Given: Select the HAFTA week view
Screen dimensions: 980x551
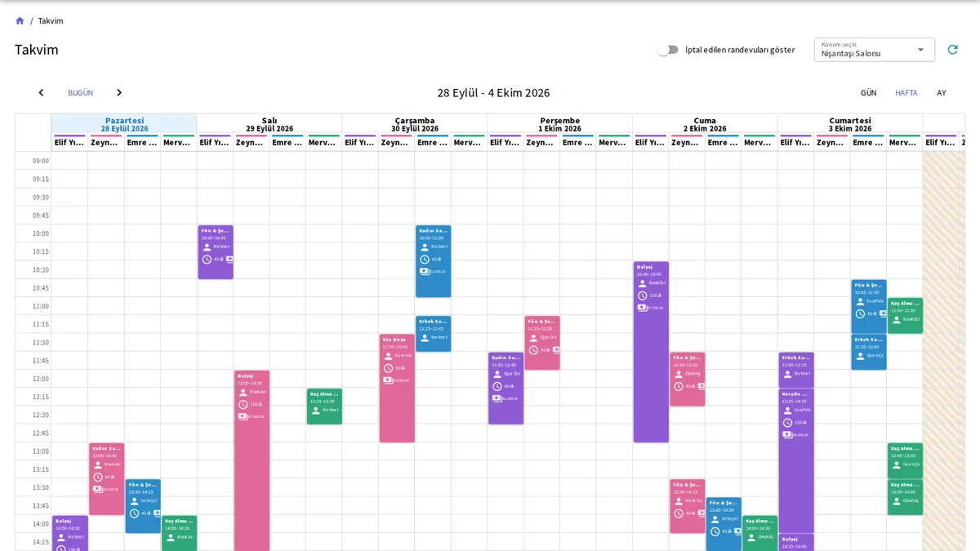Looking at the screenshot, I should click(906, 93).
